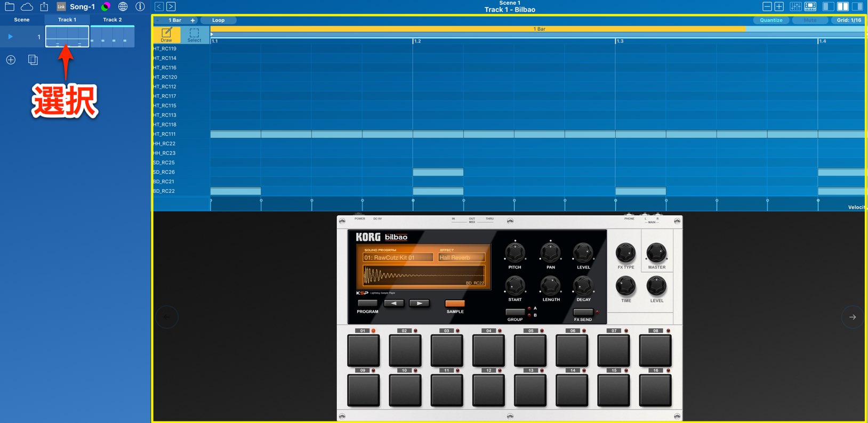Click the plus zoom-in icon at top right
Screen dimensions: 868x423
[779, 6]
